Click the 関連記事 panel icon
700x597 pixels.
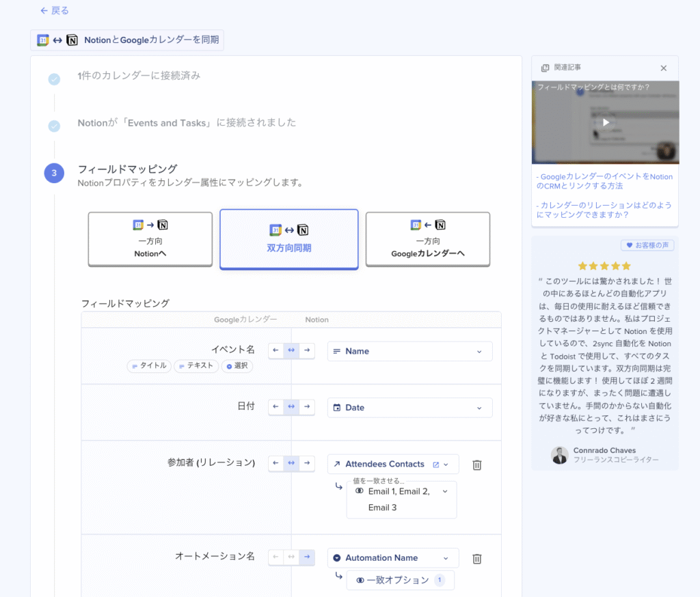point(543,68)
